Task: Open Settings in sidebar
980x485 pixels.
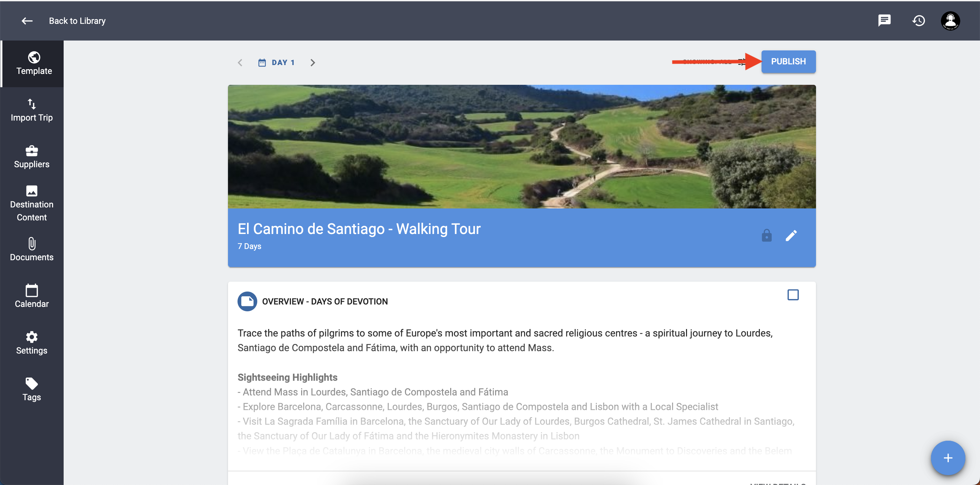Action: click(x=32, y=343)
